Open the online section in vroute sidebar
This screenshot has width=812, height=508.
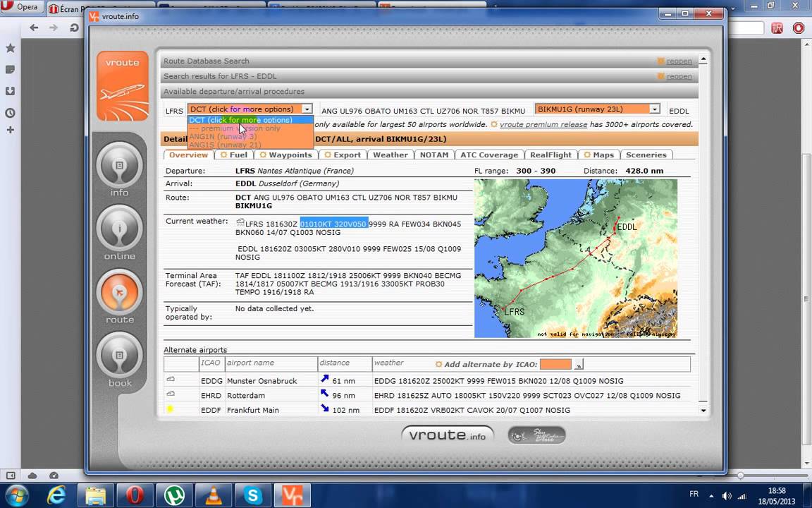(x=120, y=232)
